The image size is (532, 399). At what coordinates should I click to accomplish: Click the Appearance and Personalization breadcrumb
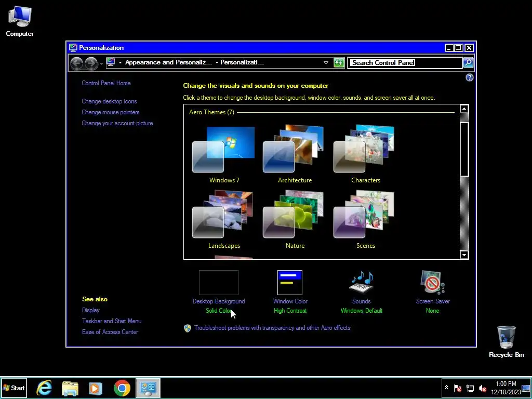(169, 62)
